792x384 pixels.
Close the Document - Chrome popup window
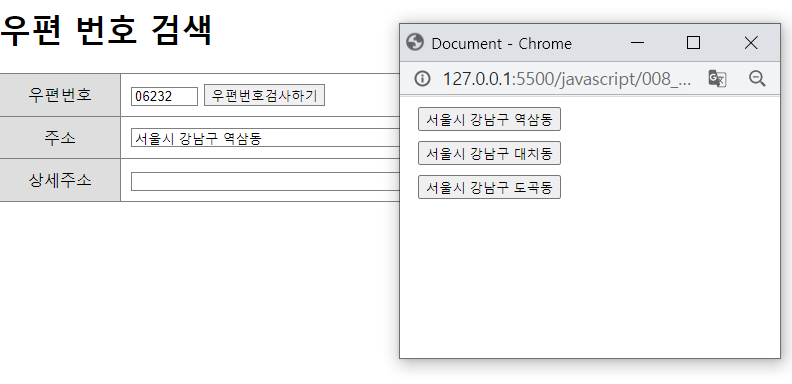pyautogui.click(x=751, y=43)
